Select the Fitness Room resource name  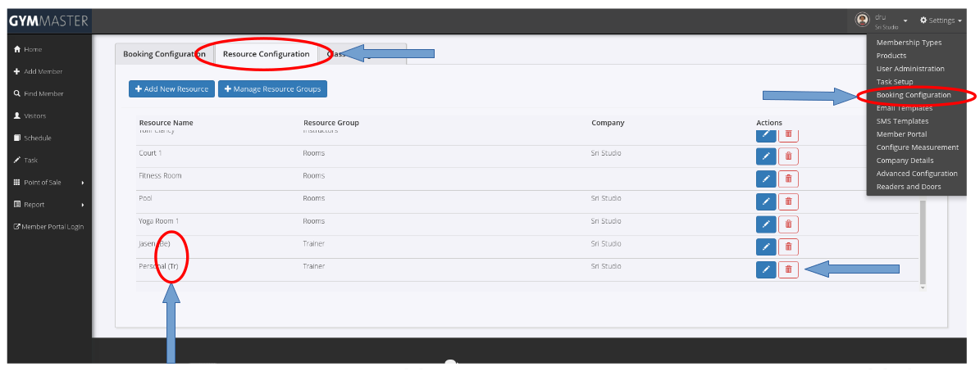pos(160,175)
